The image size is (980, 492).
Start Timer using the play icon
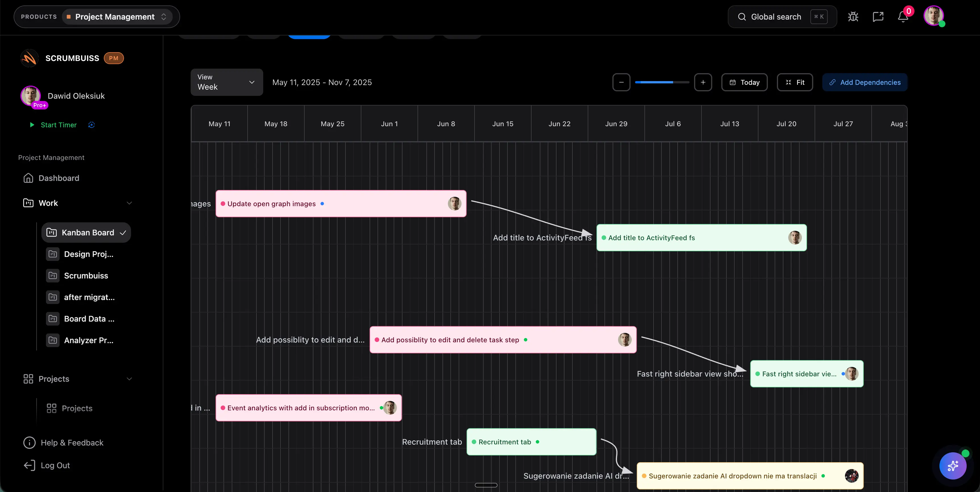pos(32,125)
